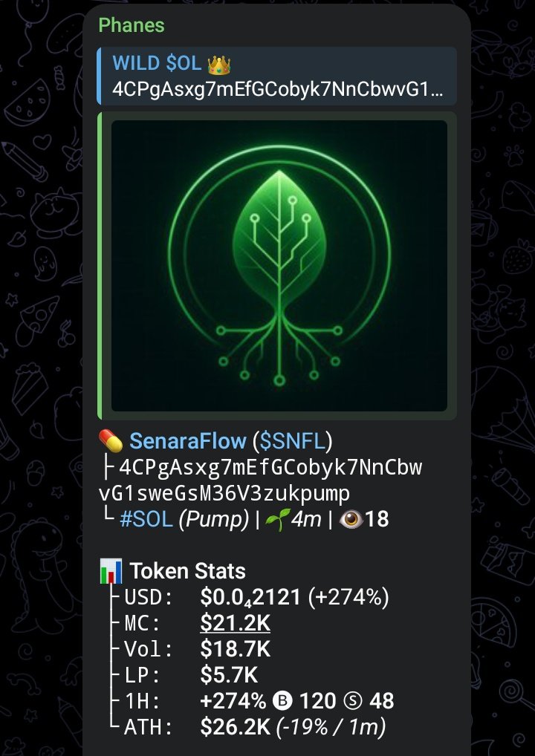Screen dimensions: 535x756
Task: Tap the Token Stats heading
Action: (188, 571)
